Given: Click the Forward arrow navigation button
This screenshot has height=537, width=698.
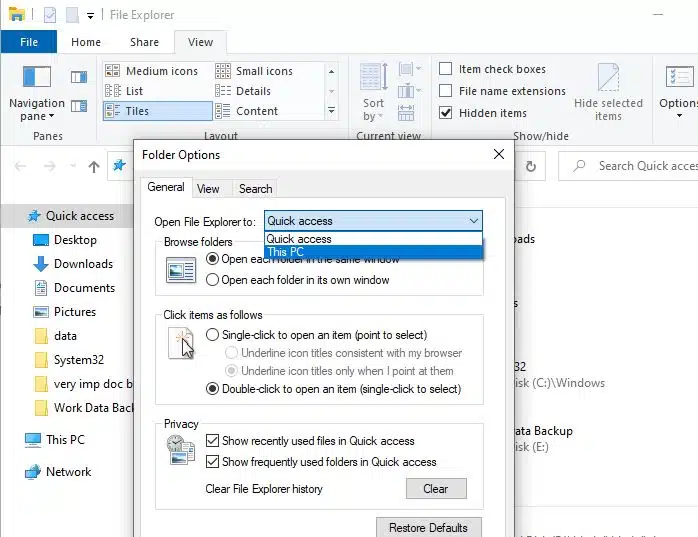Looking at the screenshot, I should point(49,167).
